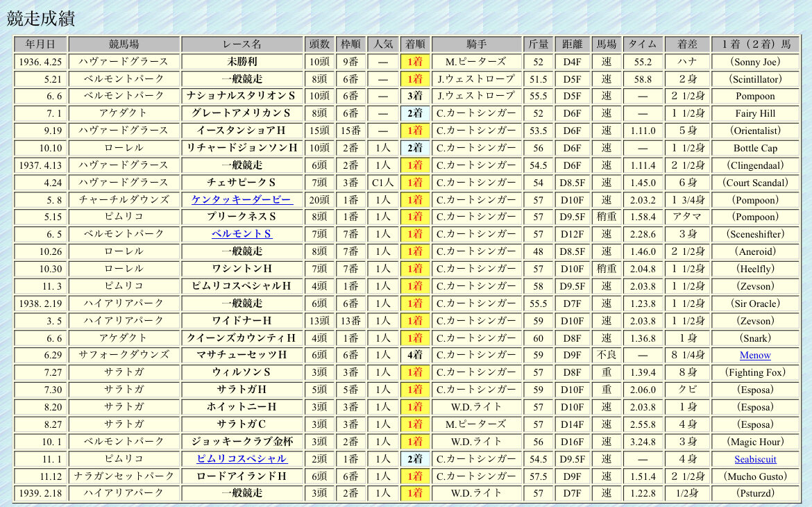
Task: Select the リチャードジョンソンH race cell
Action: (242, 148)
